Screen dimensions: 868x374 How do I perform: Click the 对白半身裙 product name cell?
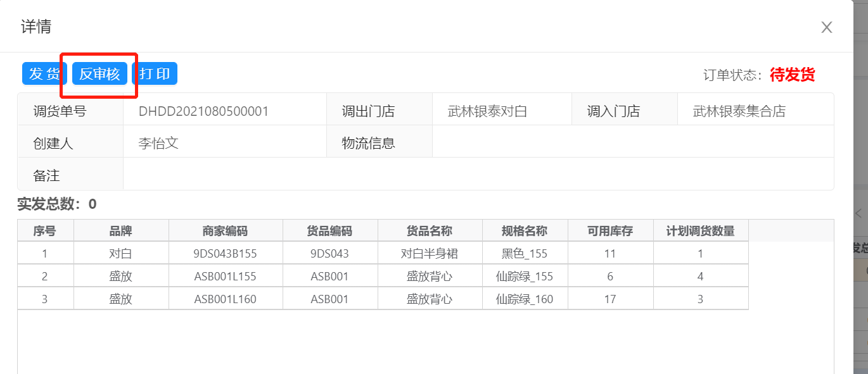click(430, 254)
